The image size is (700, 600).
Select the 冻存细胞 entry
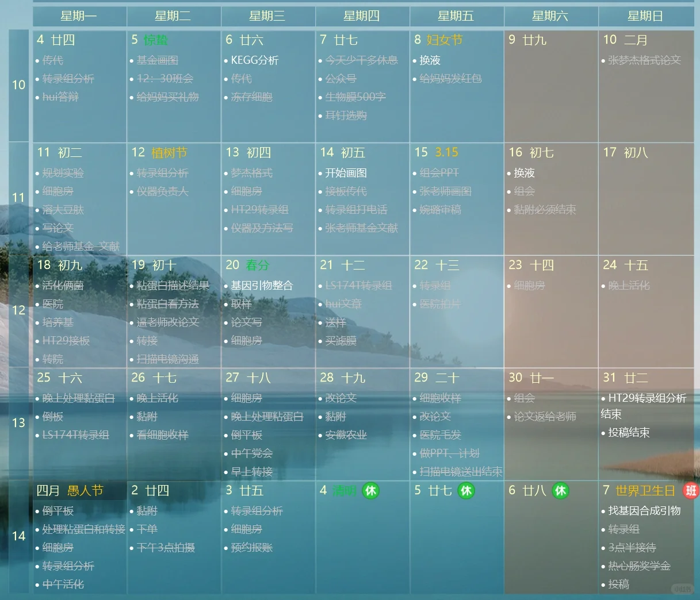[252, 97]
